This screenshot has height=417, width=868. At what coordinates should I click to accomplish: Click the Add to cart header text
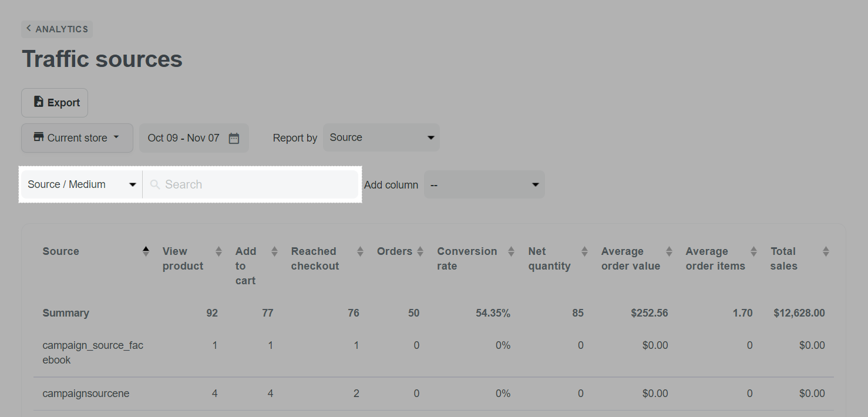click(x=246, y=266)
